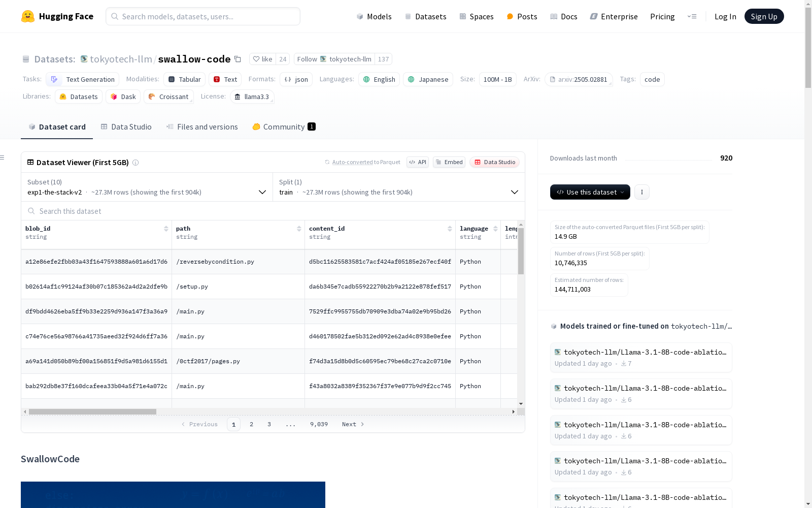Select the Dask library tag

tap(123, 97)
